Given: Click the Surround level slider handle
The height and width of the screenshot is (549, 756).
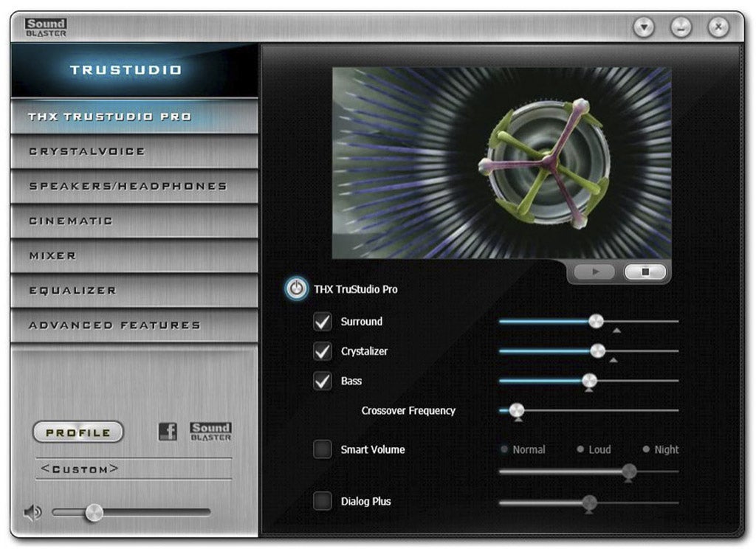Looking at the screenshot, I should tap(596, 321).
